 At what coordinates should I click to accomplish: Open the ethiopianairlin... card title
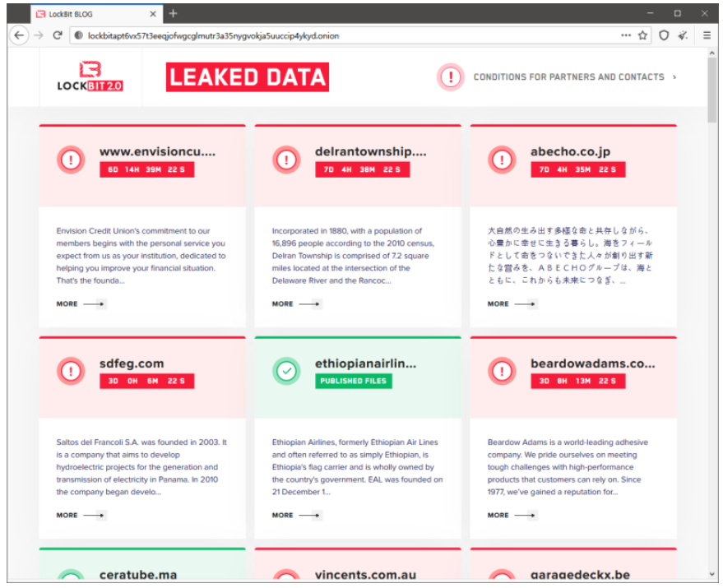[x=366, y=363]
